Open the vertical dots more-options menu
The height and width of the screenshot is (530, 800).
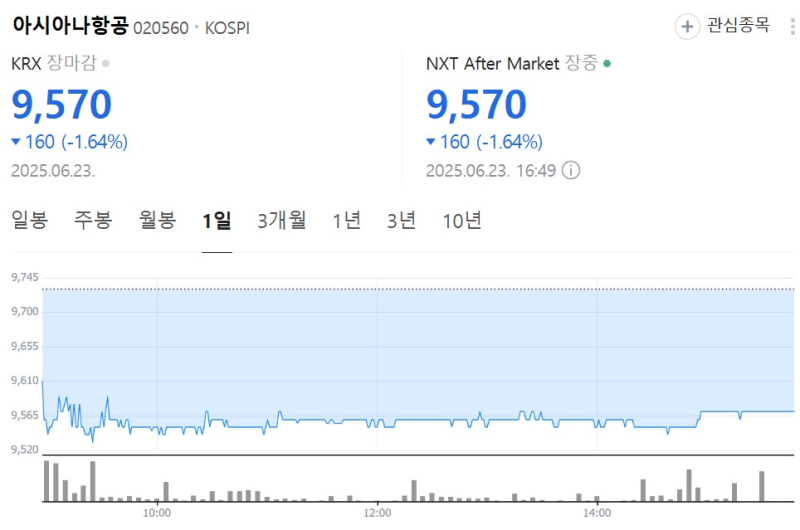click(x=792, y=26)
